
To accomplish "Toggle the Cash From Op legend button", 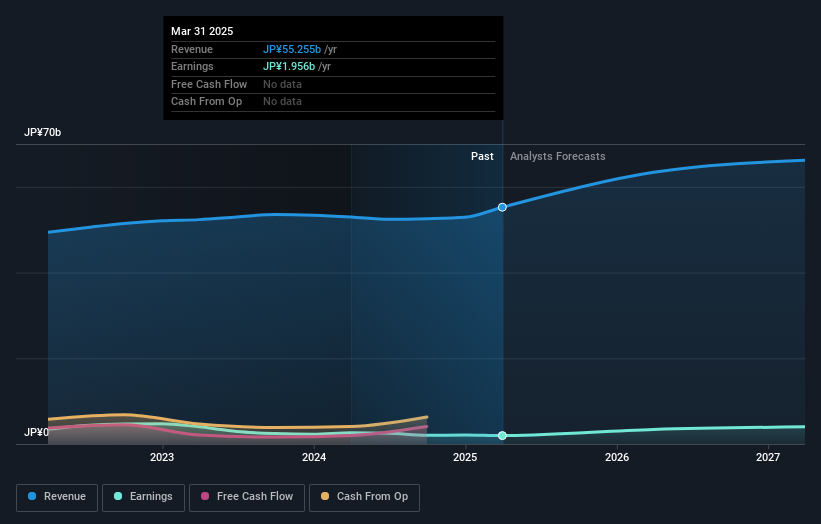I will [x=364, y=497].
